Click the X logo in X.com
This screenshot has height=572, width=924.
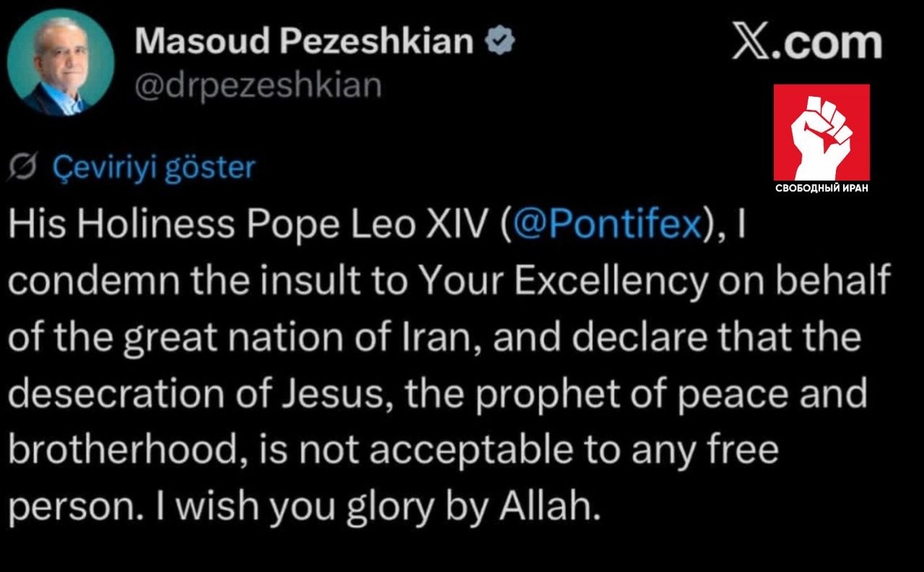pos(752,42)
